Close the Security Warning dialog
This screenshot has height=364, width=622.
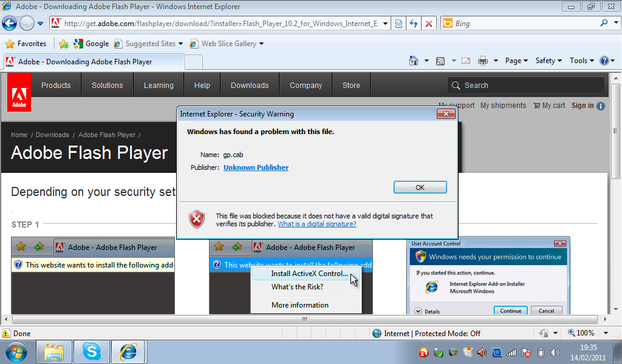coord(446,114)
